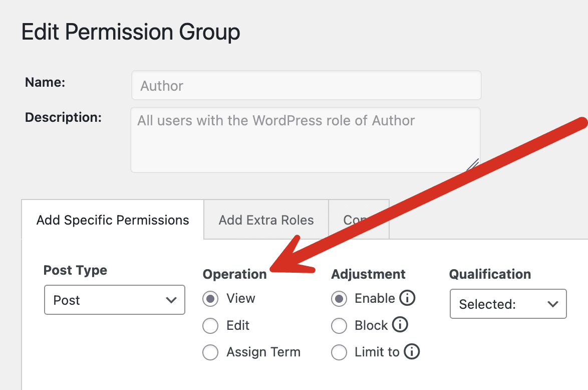Select the Block adjustment option
This screenshot has width=588, height=390.
coord(339,325)
